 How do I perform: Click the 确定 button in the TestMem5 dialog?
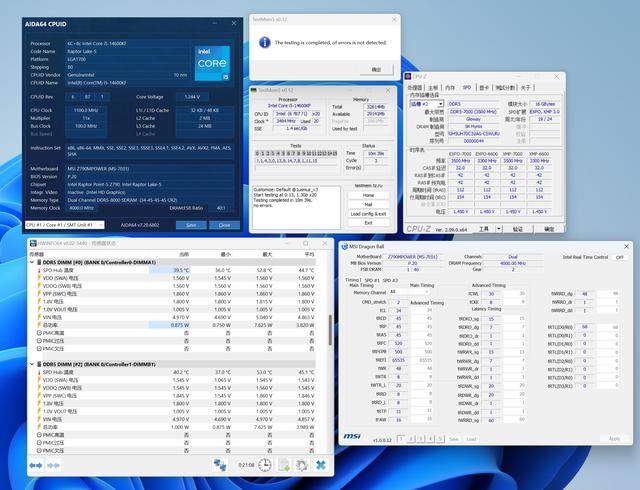pyautogui.click(x=376, y=70)
